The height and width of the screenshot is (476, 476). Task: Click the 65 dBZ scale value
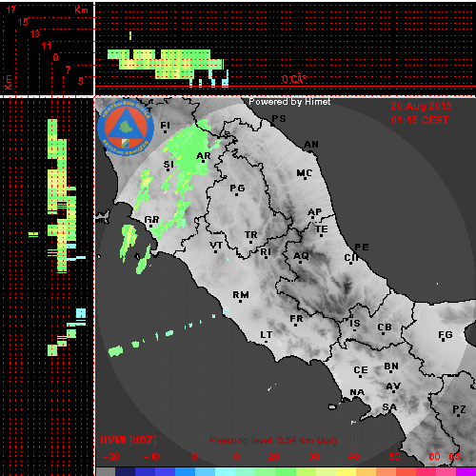click(454, 457)
